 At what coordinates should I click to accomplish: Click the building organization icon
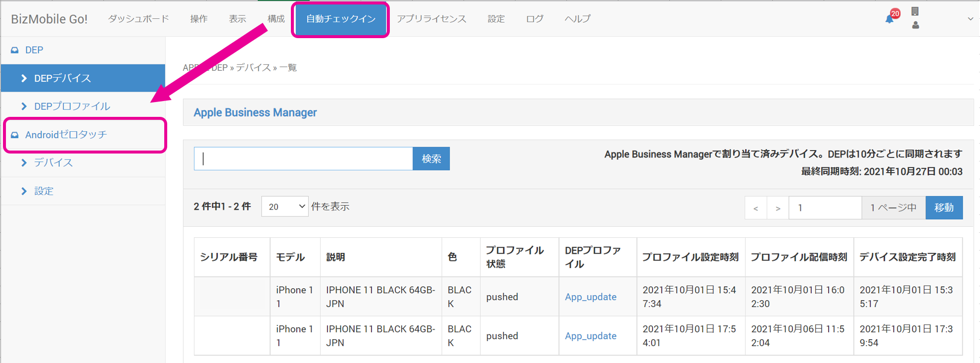tap(915, 11)
